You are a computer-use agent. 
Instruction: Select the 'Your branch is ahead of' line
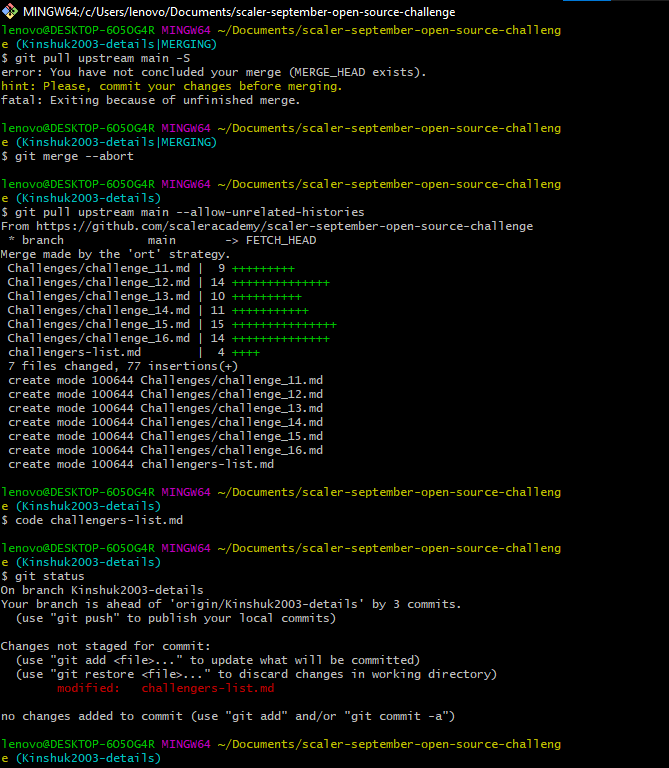[x=231, y=604]
